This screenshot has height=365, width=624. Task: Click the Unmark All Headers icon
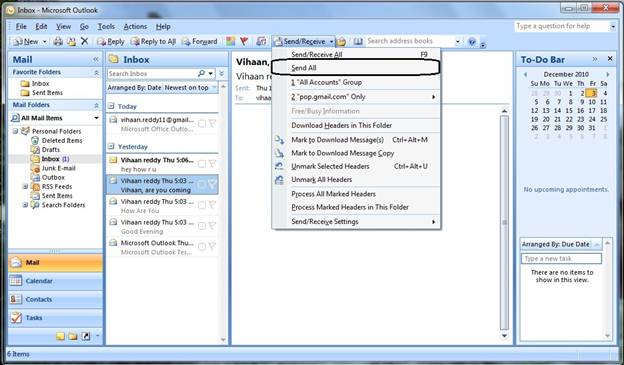coord(279,180)
